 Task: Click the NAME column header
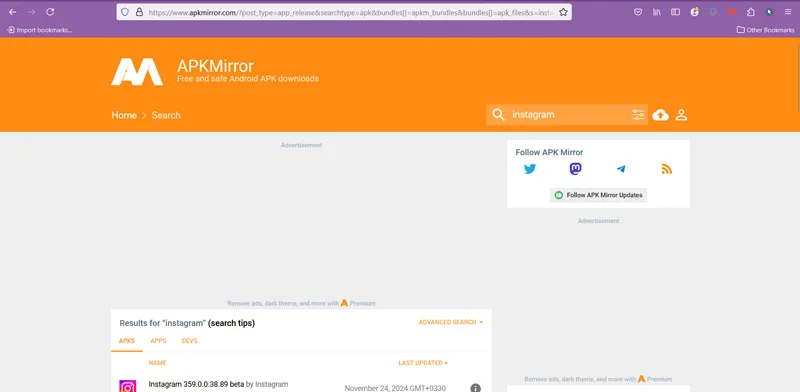click(158, 363)
